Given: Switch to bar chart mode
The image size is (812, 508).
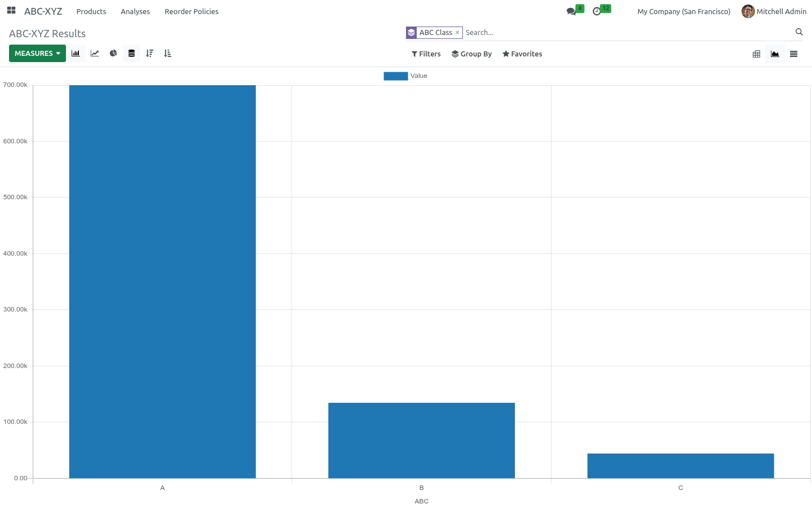Looking at the screenshot, I should pyautogui.click(x=76, y=54).
